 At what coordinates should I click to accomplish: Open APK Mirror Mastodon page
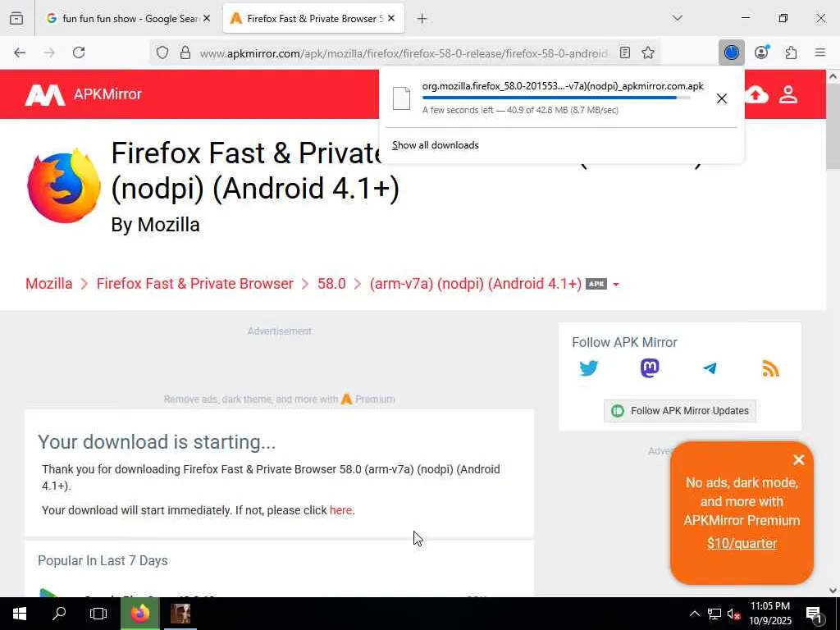650,368
